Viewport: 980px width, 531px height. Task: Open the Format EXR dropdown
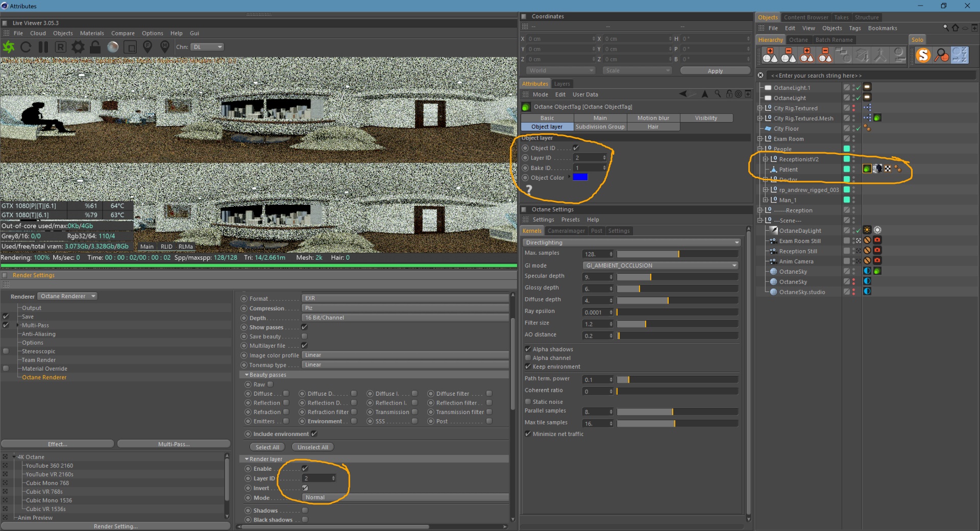pyautogui.click(x=405, y=298)
